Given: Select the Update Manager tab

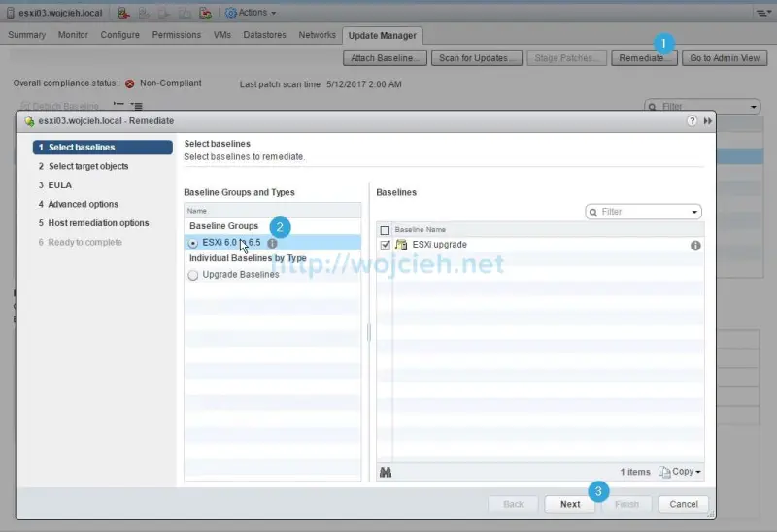Looking at the screenshot, I should coord(382,36).
